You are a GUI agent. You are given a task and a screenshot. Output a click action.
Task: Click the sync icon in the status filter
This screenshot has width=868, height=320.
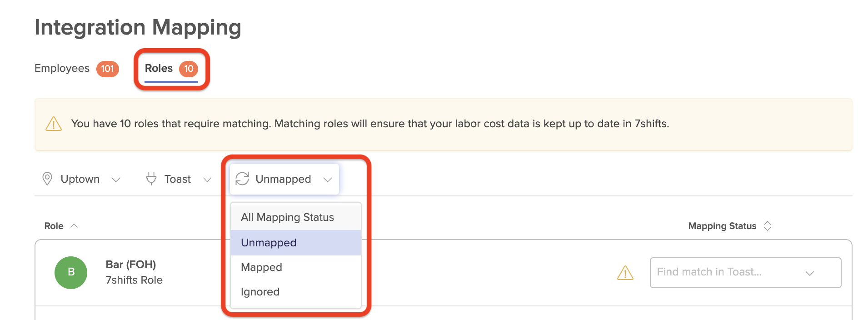[242, 179]
